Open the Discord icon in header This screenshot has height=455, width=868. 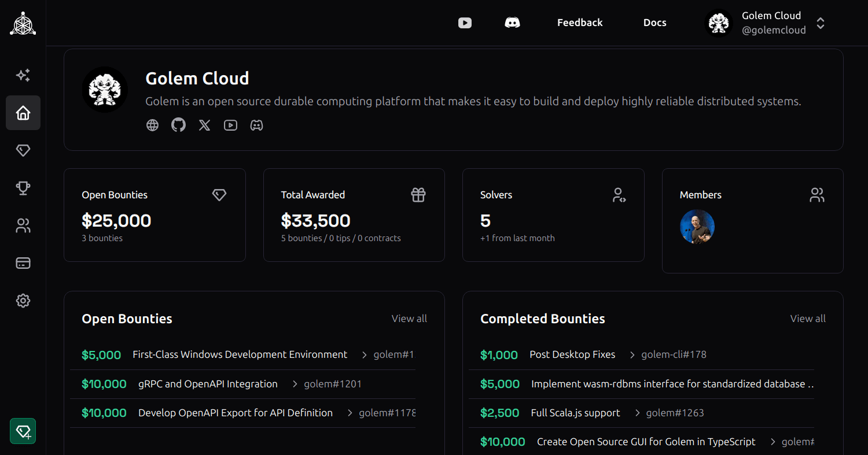tap(512, 23)
